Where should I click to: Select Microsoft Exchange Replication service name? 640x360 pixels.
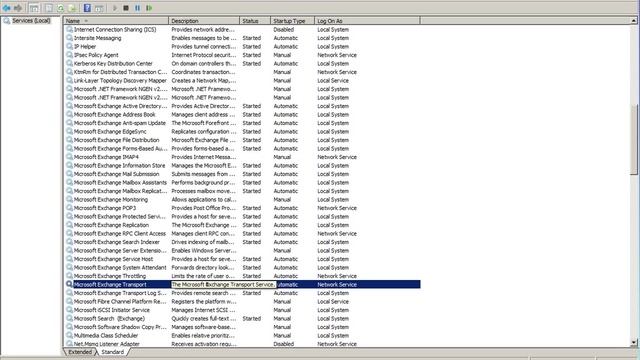point(111,225)
